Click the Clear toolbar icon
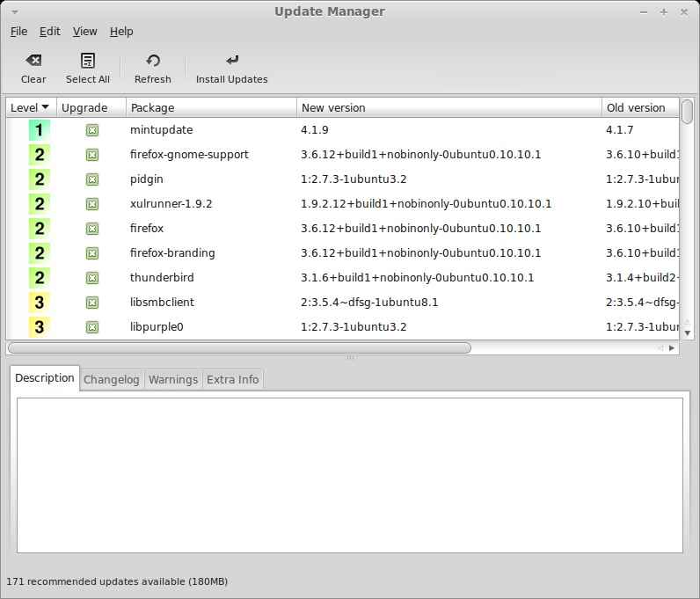The height and width of the screenshot is (599, 700). 33,61
